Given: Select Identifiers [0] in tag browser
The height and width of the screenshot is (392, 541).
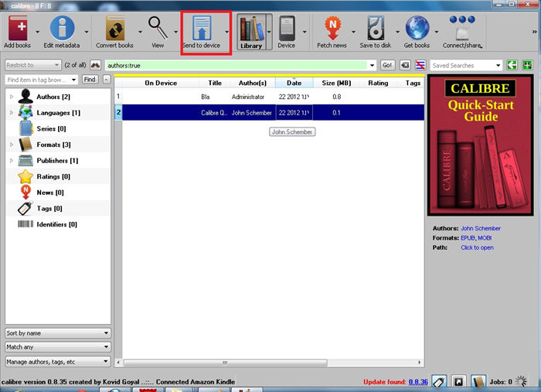Looking at the screenshot, I should pyautogui.click(x=56, y=224).
